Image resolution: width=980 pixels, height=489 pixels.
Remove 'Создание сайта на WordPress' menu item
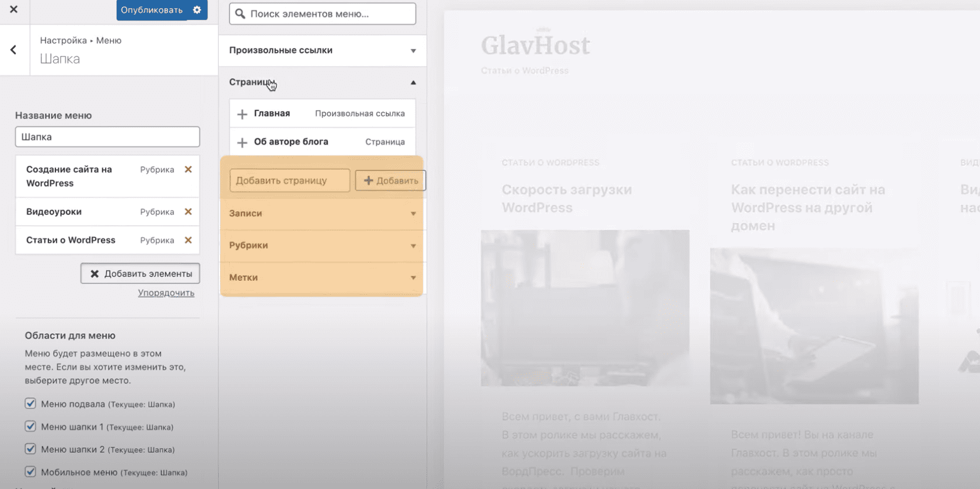tap(188, 169)
